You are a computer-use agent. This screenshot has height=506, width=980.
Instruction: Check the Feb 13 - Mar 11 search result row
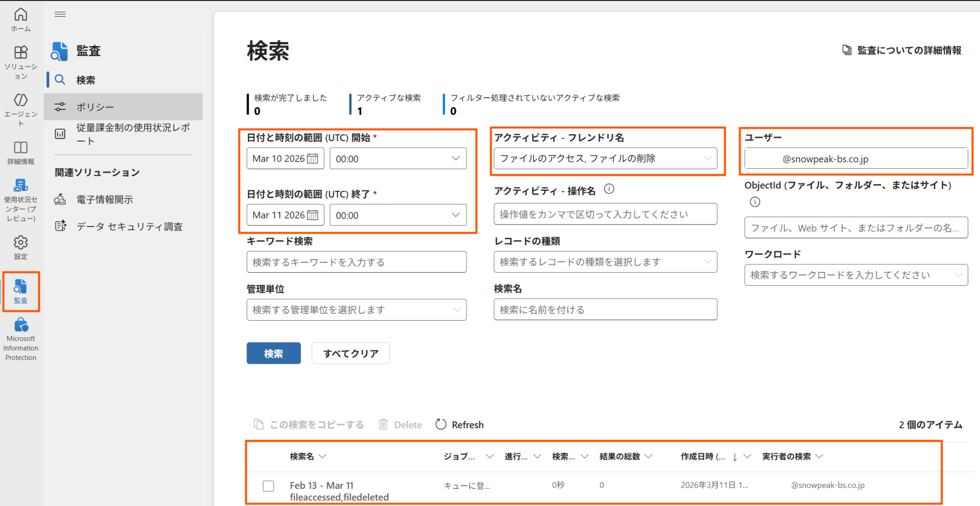[x=268, y=485]
